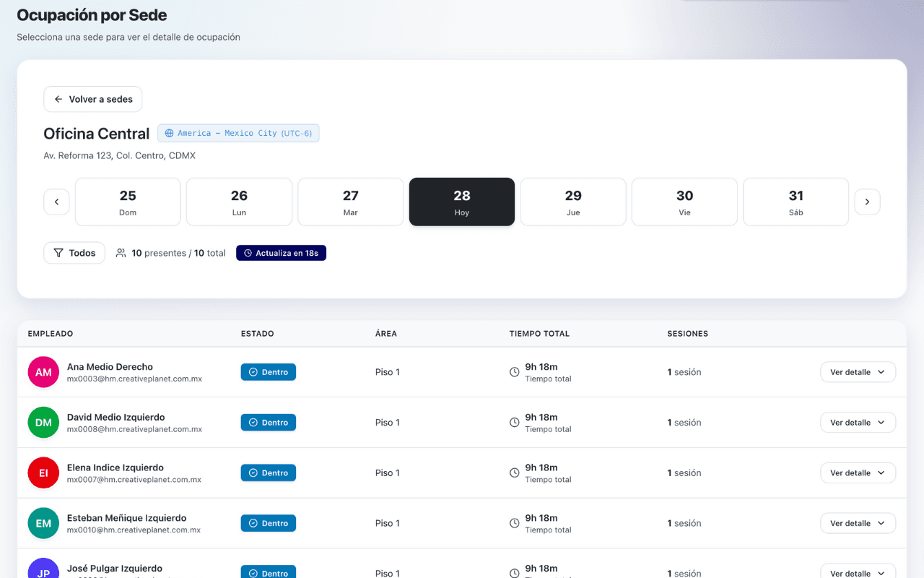Click the EI avatar for Elena Indice Izquierdo
Viewport: 924px width, 578px height.
point(43,473)
